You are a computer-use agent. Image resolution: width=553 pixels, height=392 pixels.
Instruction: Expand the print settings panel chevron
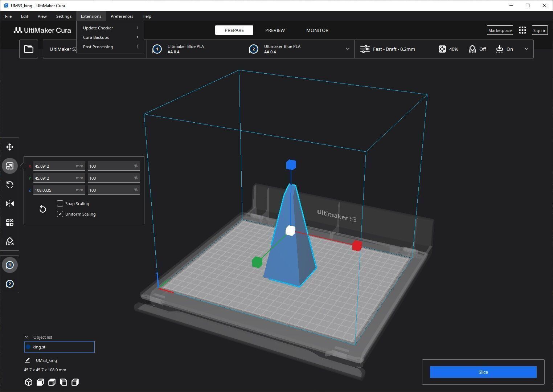(x=527, y=49)
